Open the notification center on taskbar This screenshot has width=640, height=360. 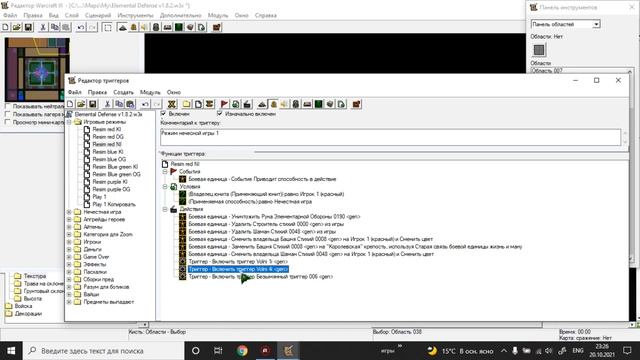pyautogui.click(x=627, y=351)
